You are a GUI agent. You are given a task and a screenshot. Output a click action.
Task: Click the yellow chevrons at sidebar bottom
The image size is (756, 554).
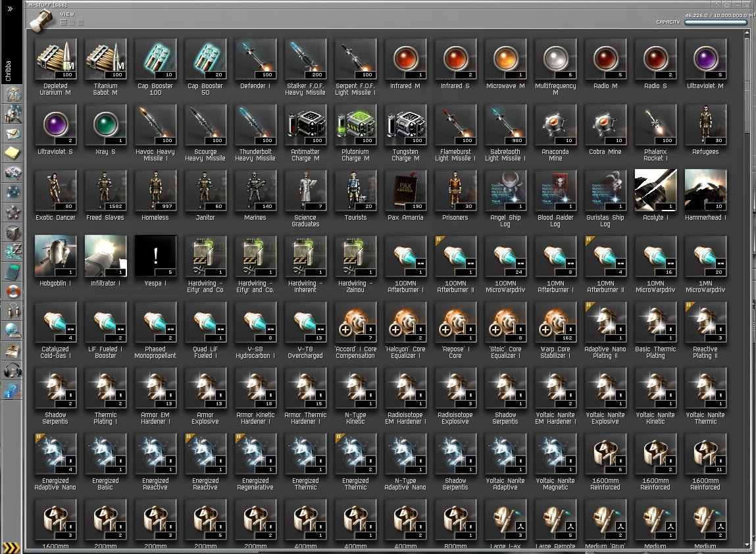pyautogui.click(x=11, y=547)
